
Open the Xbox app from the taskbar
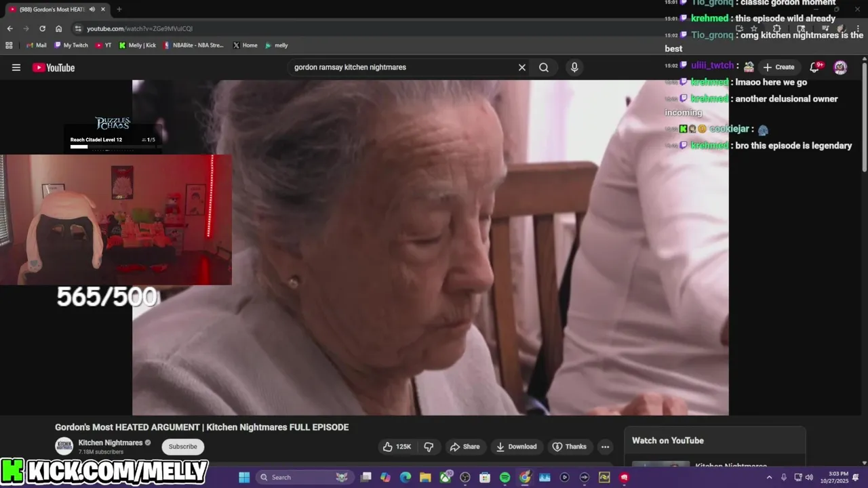445,477
